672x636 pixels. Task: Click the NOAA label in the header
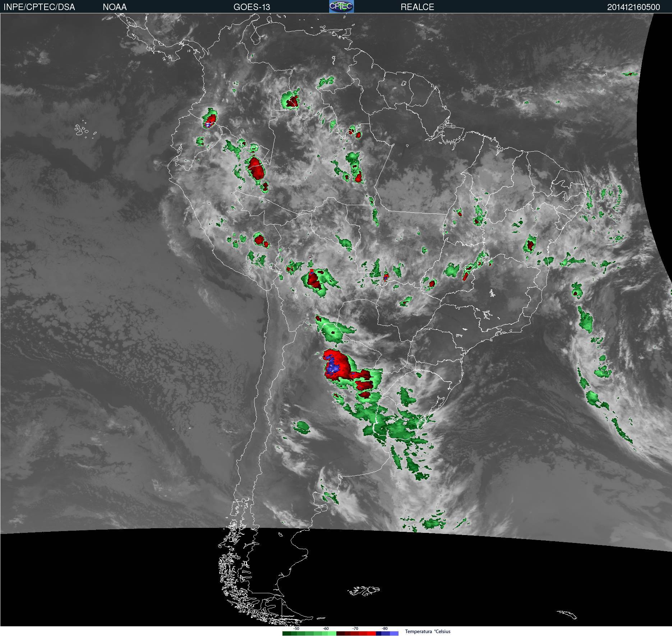[115, 7]
